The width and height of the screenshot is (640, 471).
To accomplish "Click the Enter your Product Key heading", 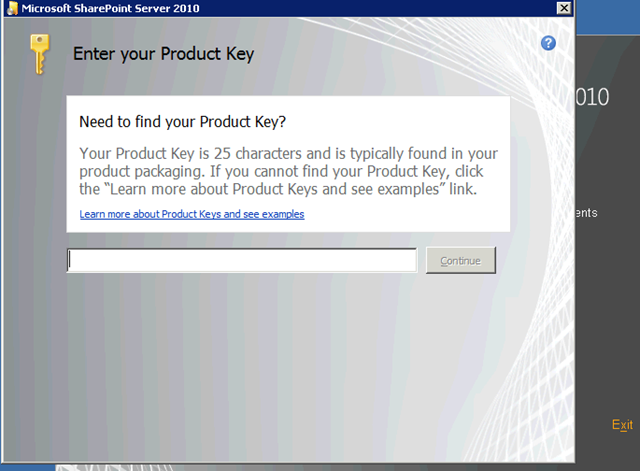I will [x=163, y=53].
